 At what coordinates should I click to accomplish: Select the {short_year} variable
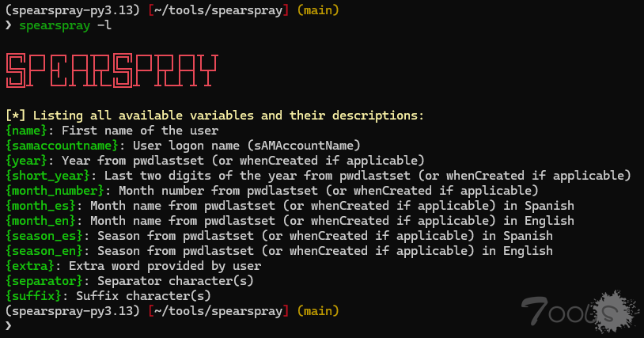click(51, 174)
